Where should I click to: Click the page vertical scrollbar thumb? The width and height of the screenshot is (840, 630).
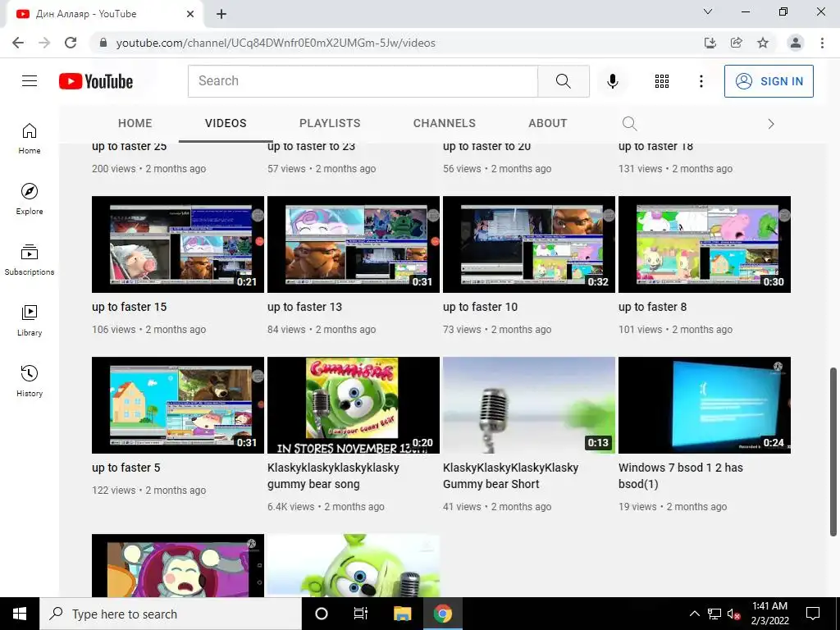pos(833,452)
